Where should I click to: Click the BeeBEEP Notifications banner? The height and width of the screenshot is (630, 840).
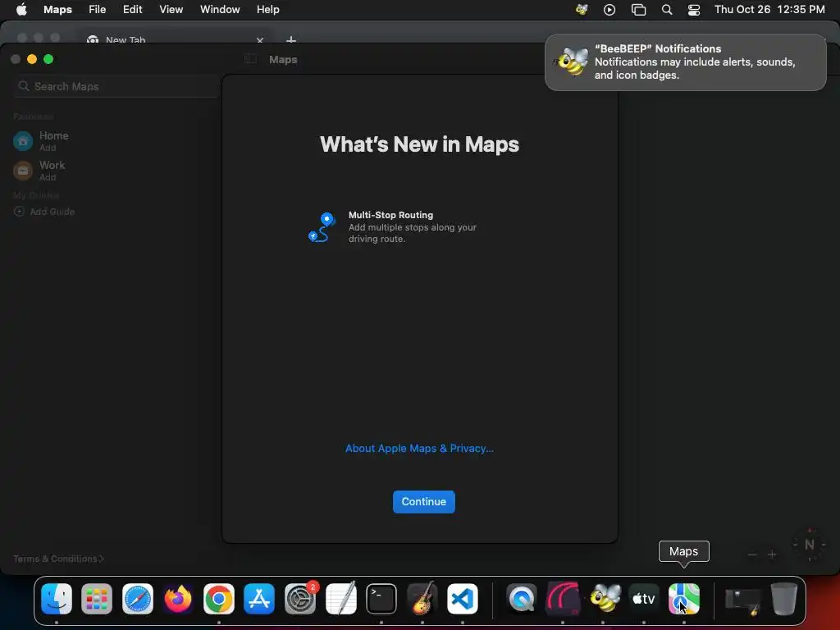click(685, 62)
